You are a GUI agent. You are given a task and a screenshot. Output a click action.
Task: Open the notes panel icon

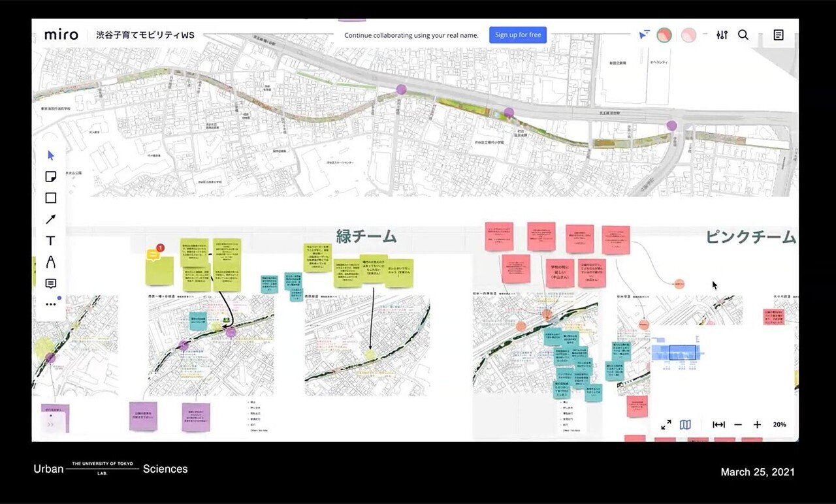[779, 35]
